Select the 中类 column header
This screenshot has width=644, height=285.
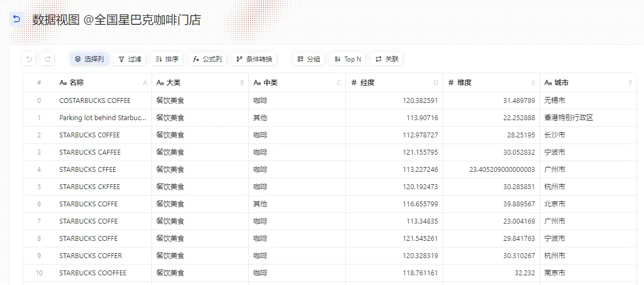click(297, 82)
